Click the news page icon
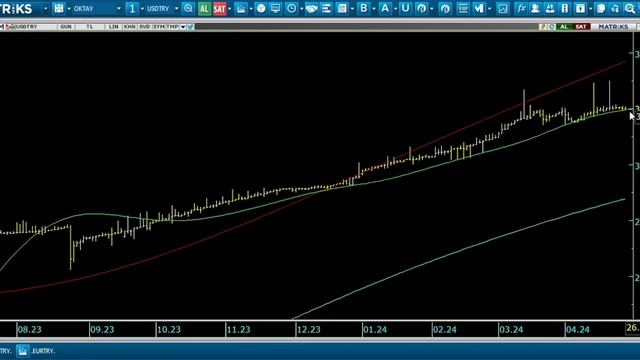Image resolution: width=640 pixels, height=360 pixels. pyautogui.click(x=342, y=8)
